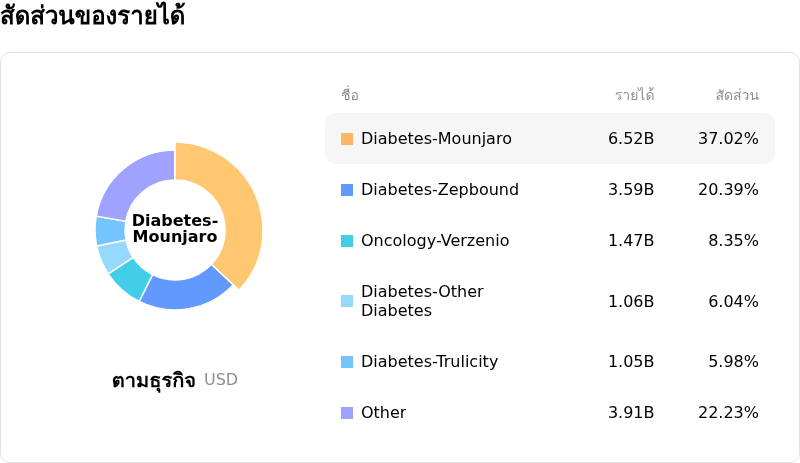The width and height of the screenshot is (800, 463).
Task: Click the 37.02% share value
Action: 728,139
